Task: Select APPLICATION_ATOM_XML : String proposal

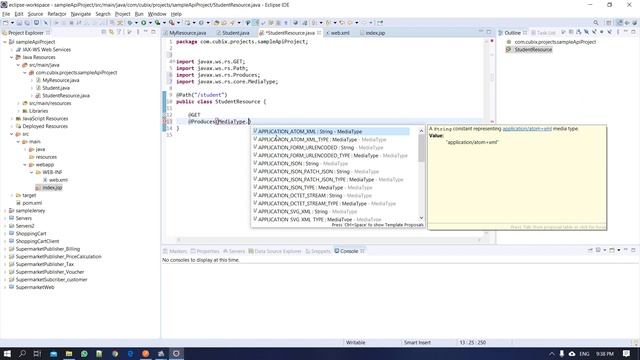Action: coord(331,132)
